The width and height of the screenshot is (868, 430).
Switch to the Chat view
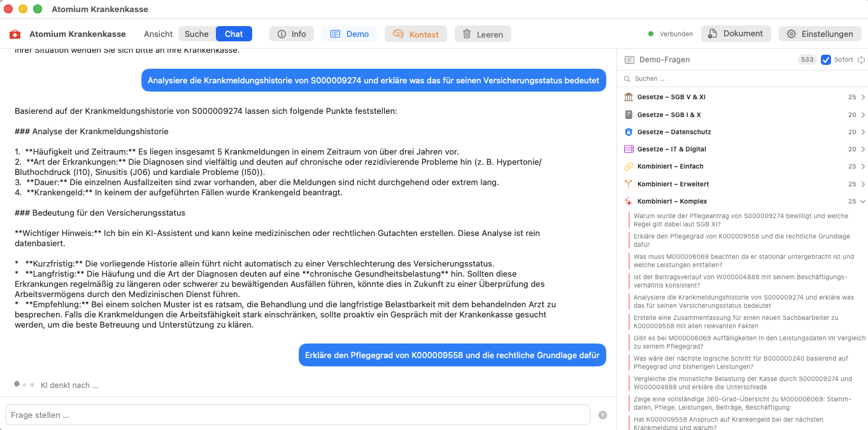[234, 34]
